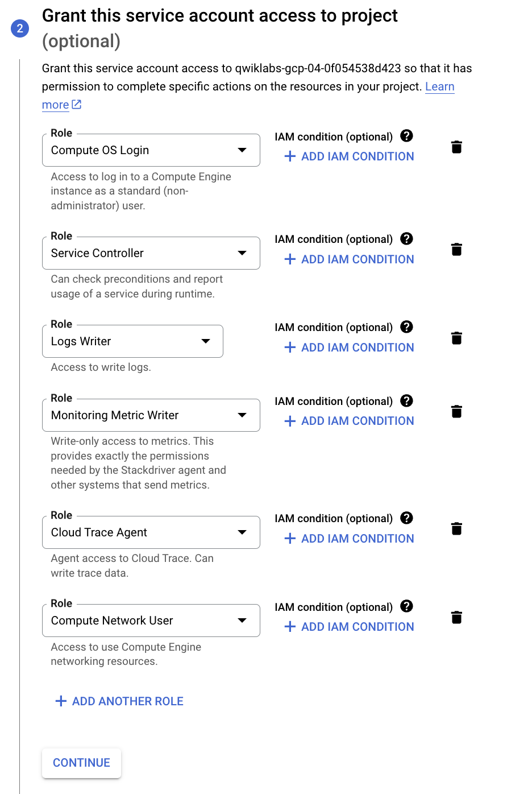
Task: Click the text 'Access to use Compute Engine'
Action: pos(126,647)
